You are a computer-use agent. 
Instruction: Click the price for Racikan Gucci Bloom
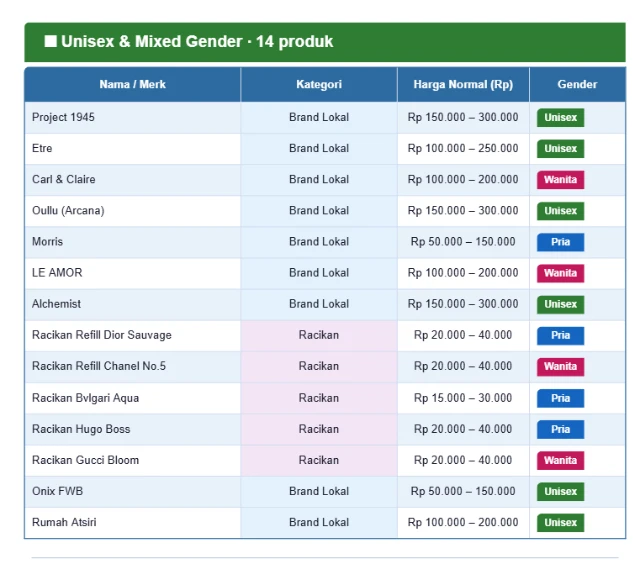463,460
